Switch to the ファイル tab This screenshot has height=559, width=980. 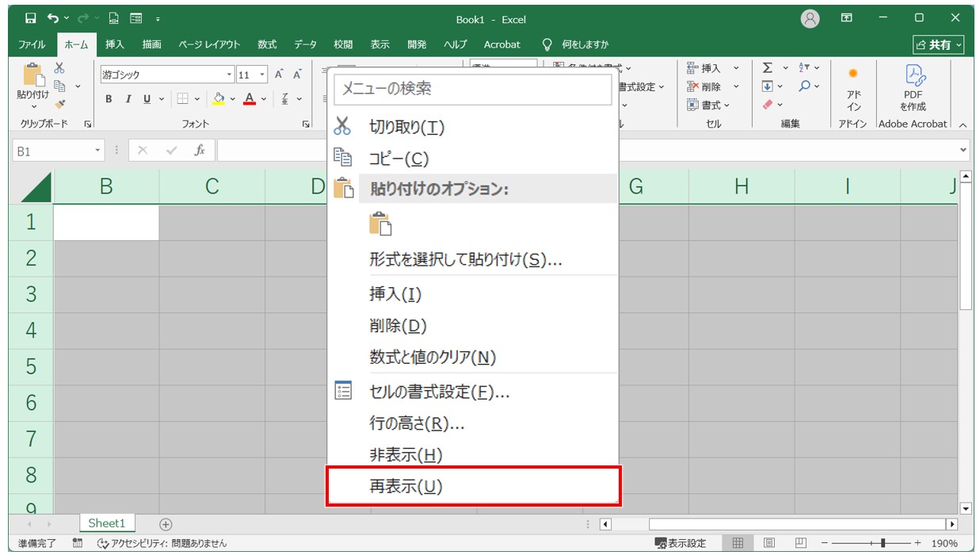pyautogui.click(x=32, y=44)
